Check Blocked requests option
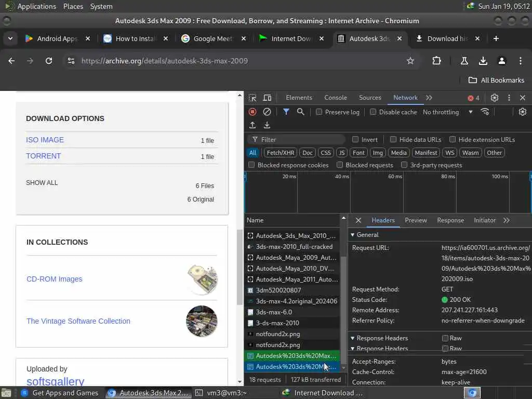Viewport: 532px width, 399px height. point(340,165)
